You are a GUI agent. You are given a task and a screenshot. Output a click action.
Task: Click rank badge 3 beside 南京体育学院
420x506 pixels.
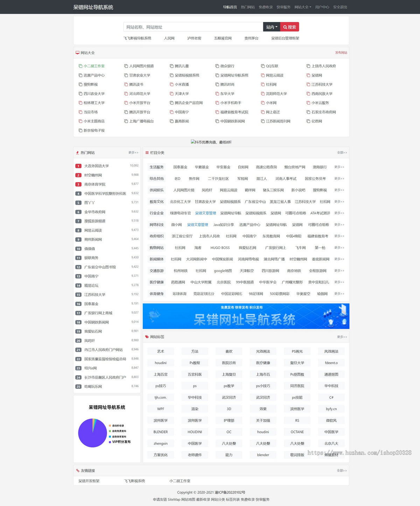point(78,184)
